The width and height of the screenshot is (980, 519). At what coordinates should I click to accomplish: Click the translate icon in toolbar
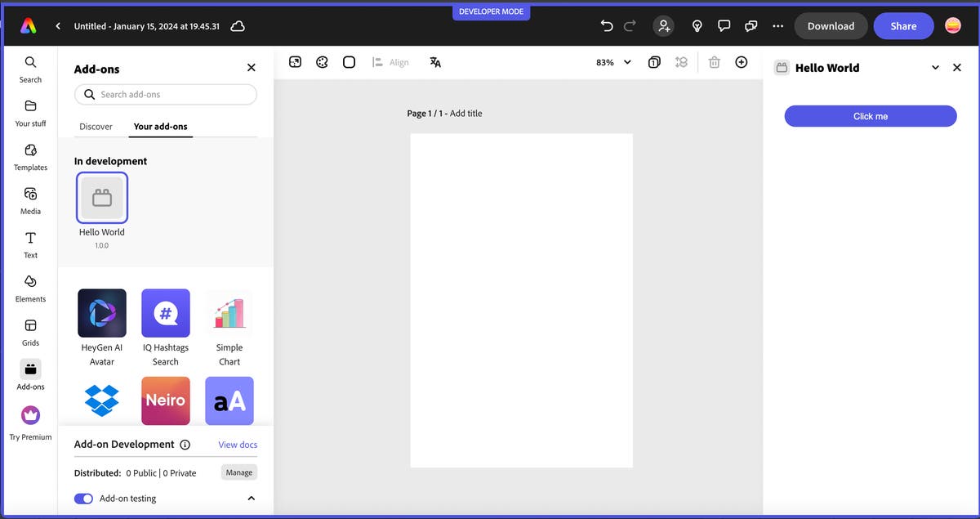tap(435, 62)
